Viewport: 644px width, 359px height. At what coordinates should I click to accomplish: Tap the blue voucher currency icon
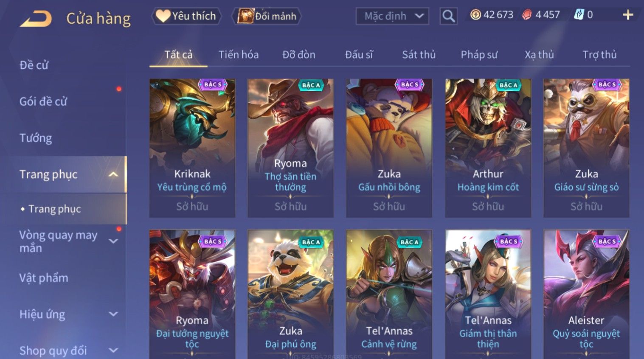pyautogui.click(x=579, y=15)
